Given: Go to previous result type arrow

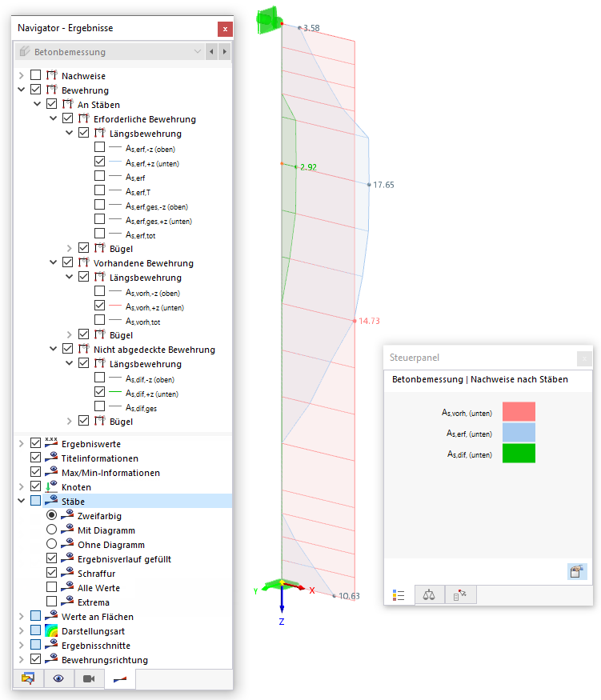Looking at the screenshot, I should tap(211, 52).
